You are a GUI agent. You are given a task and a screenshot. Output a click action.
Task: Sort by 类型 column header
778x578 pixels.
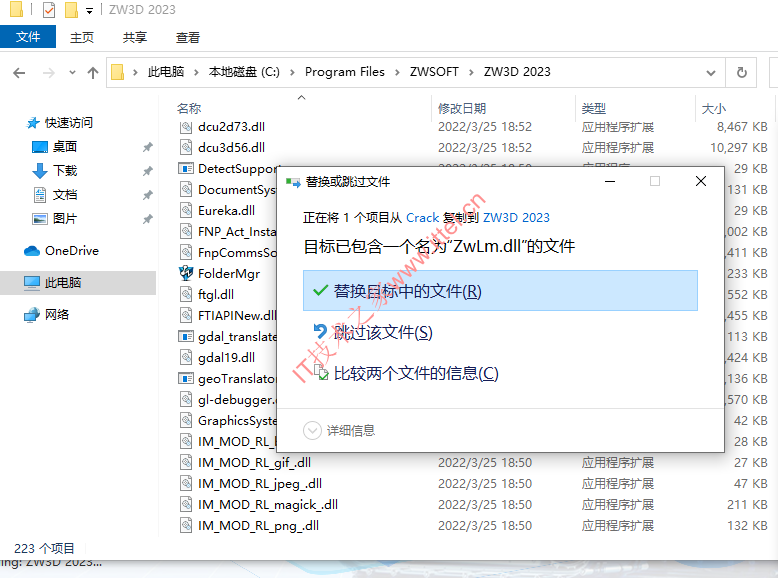point(594,108)
